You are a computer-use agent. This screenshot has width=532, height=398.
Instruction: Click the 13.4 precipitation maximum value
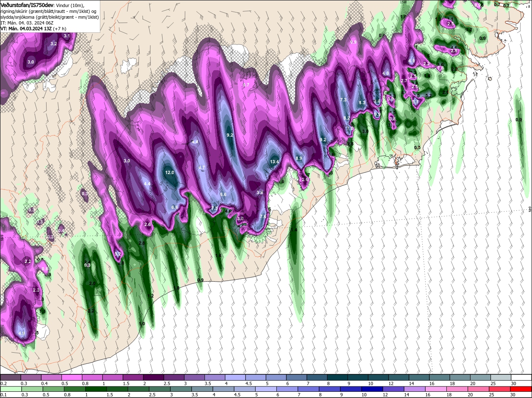click(274, 162)
